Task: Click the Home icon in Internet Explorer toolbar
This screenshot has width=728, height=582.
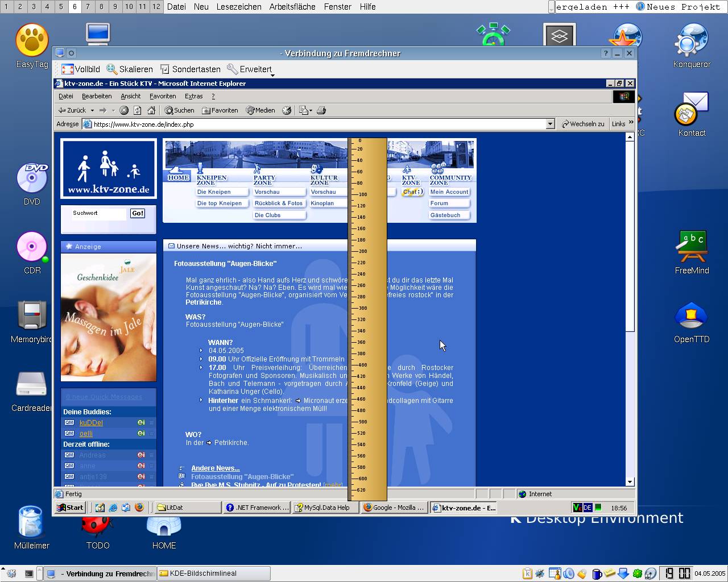Action: pos(151,110)
